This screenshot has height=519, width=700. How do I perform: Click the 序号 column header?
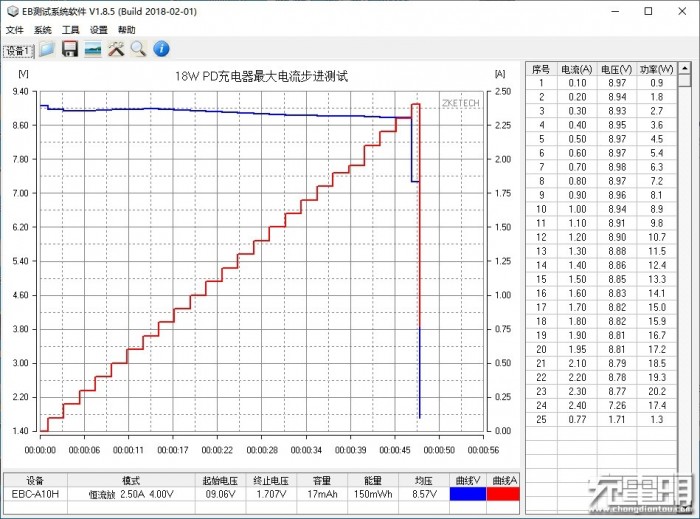click(541, 69)
